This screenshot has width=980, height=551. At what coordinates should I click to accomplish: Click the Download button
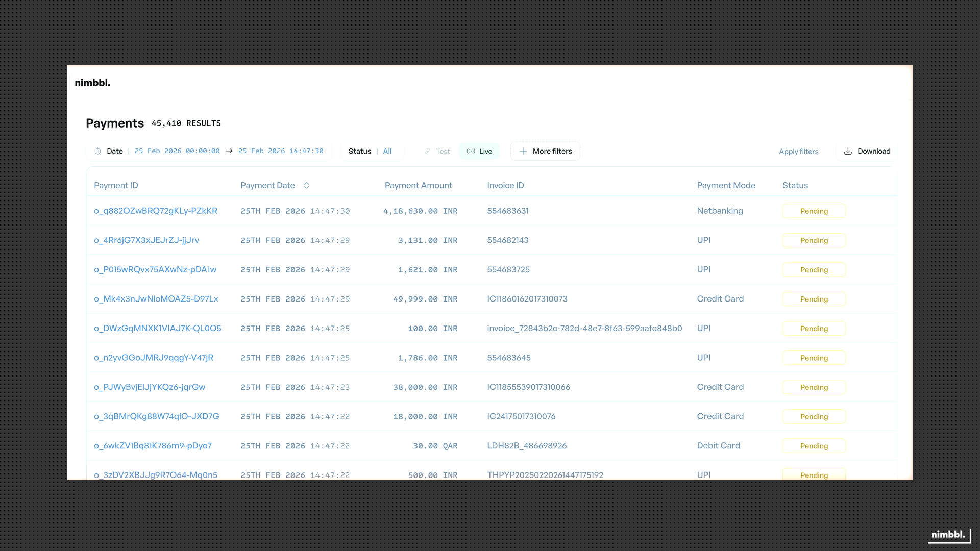pyautogui.click(x=867, y=151)
